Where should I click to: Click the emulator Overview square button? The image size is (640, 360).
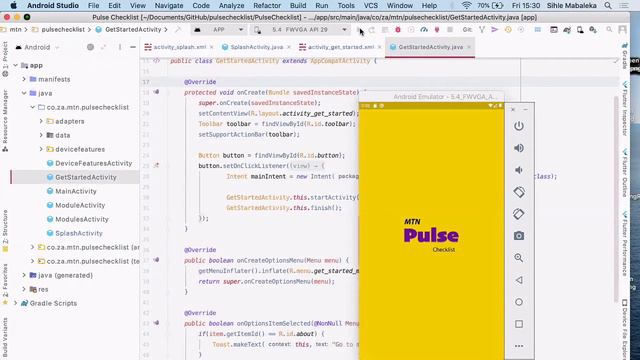tap(519, 324)
